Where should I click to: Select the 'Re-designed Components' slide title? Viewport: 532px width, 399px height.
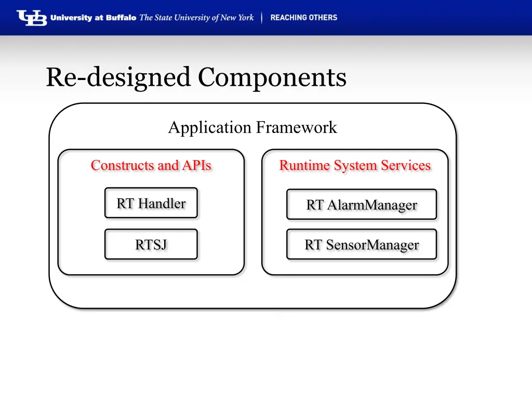coord(196,78)
